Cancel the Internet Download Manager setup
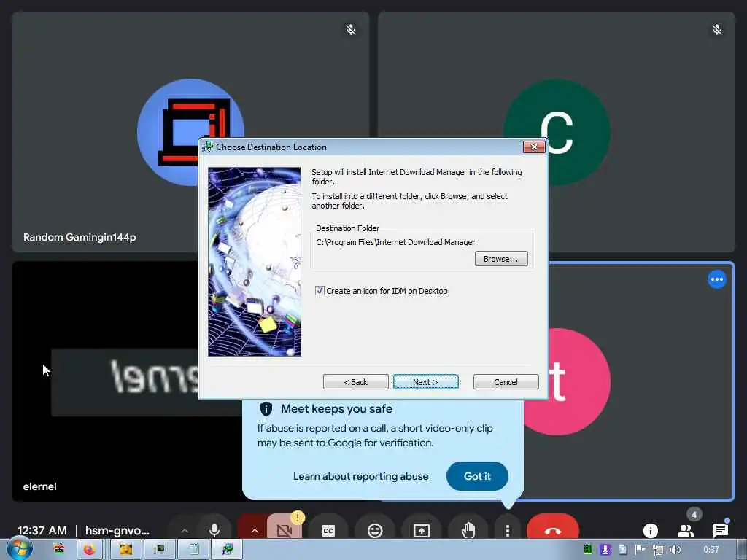This screenshot has height=560, width=747. click(506, 382)
